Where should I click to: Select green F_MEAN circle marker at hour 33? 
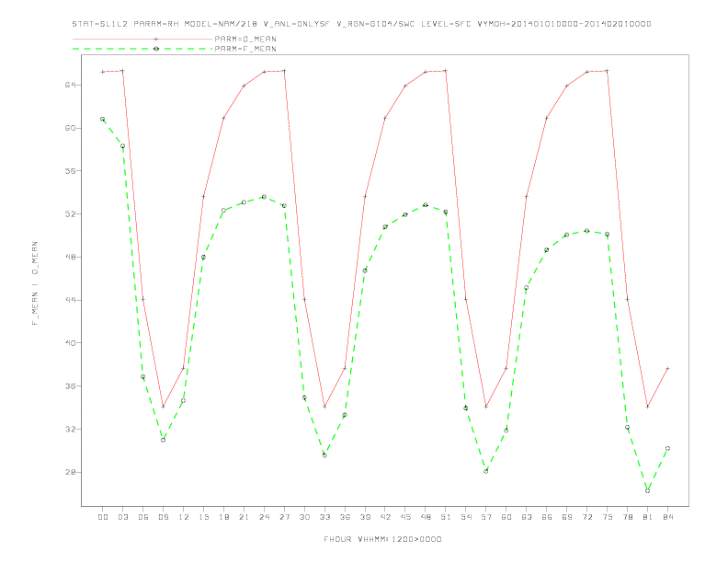click(x=324, y=455)
